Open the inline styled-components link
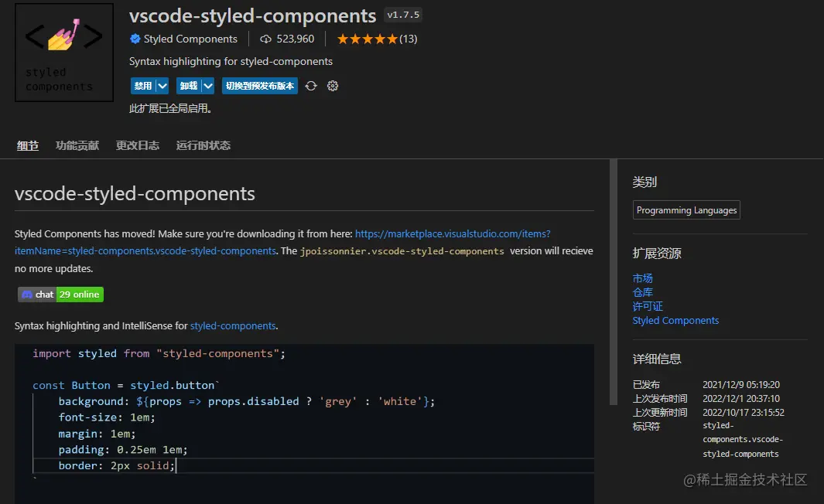 point(233,325)
